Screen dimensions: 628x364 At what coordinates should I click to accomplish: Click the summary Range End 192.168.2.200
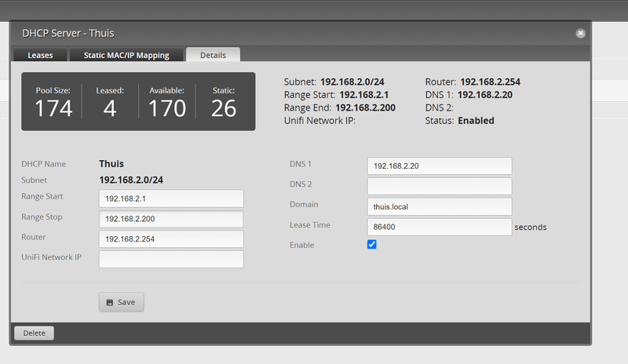[x=365, y=107]
